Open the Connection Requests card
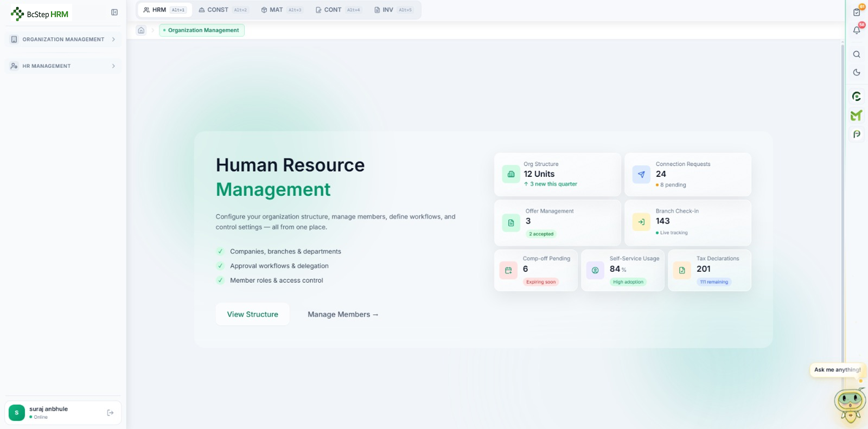Screen dimensions: 868x429 pos(688,175)
